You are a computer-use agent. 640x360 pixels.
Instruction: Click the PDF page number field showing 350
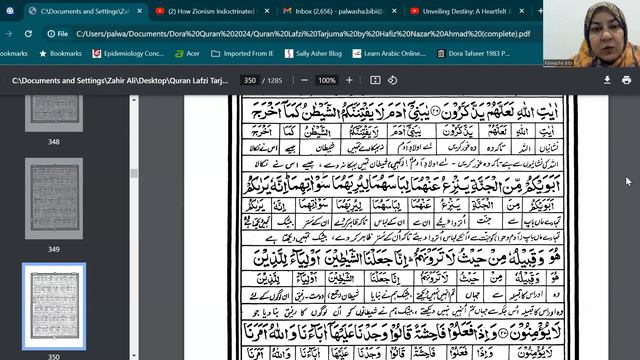[250, 80]
